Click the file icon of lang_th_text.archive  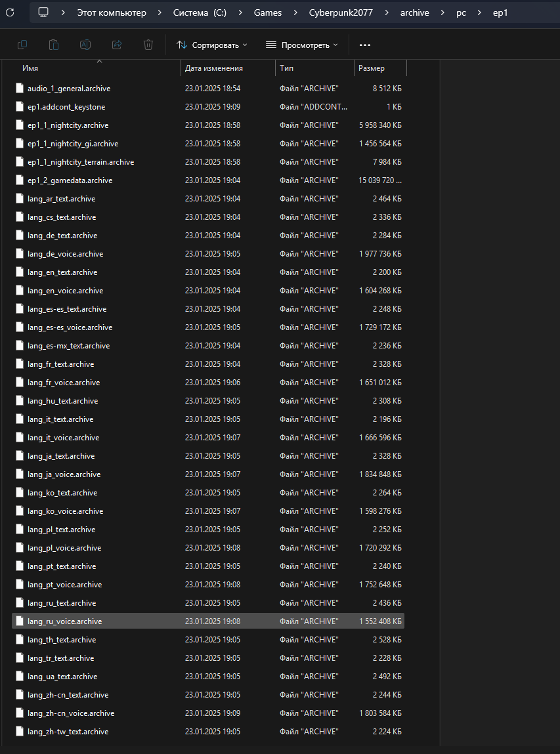click(19, 640)
